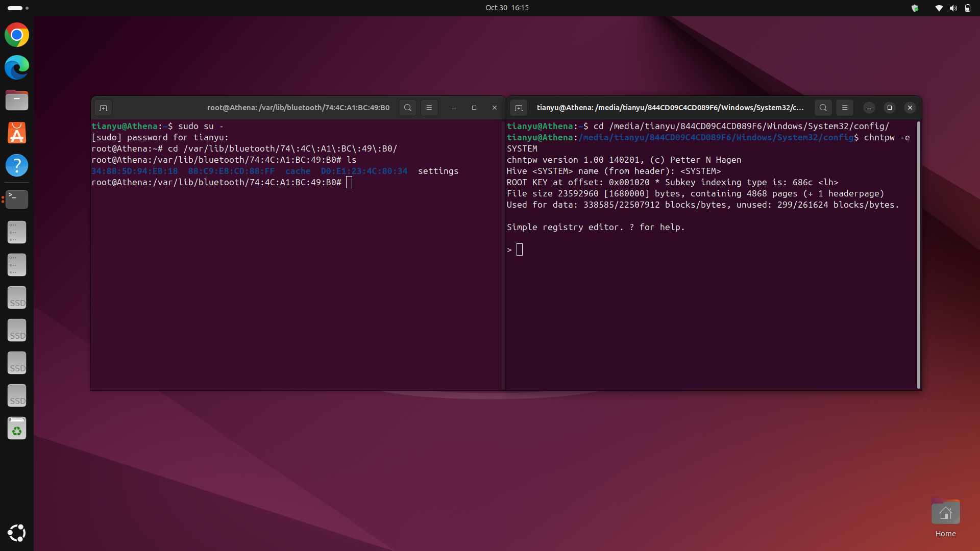Open the new tab control in left terminal
Screen dimensions: 980x551
(103, 108)
